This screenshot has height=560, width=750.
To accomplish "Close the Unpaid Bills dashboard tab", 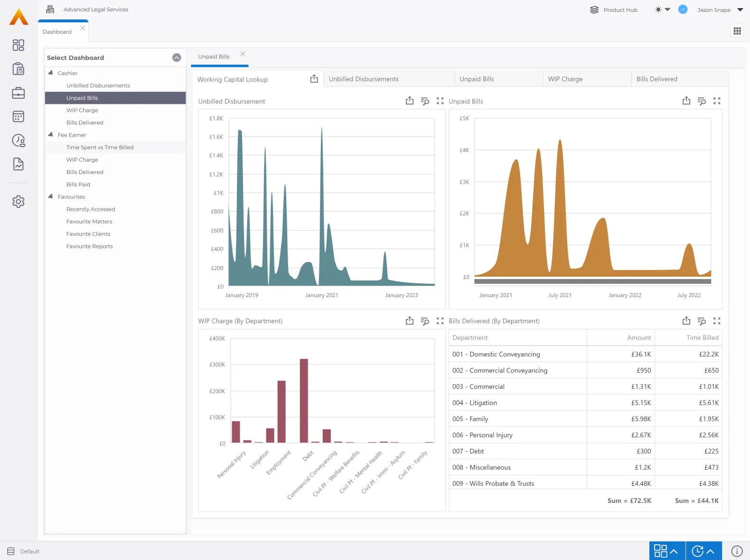I will (x=243, y=54).
